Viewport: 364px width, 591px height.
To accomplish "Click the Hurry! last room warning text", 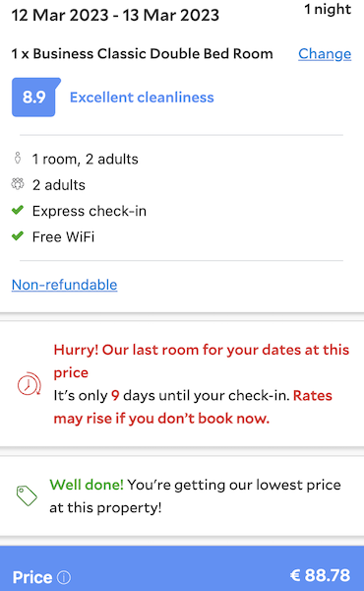I will pos(202,361).
